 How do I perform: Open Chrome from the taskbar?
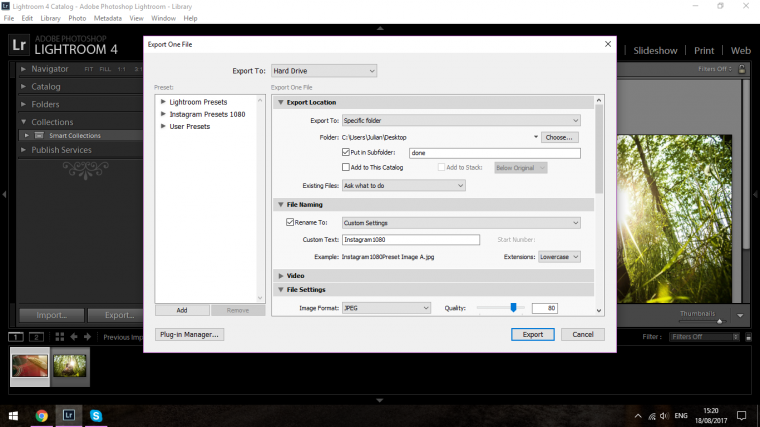[x=42, y=416]
